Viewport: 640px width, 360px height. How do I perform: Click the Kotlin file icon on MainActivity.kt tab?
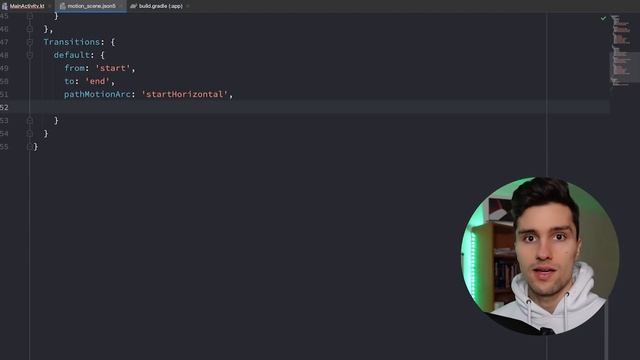click(x=5, y=6)
